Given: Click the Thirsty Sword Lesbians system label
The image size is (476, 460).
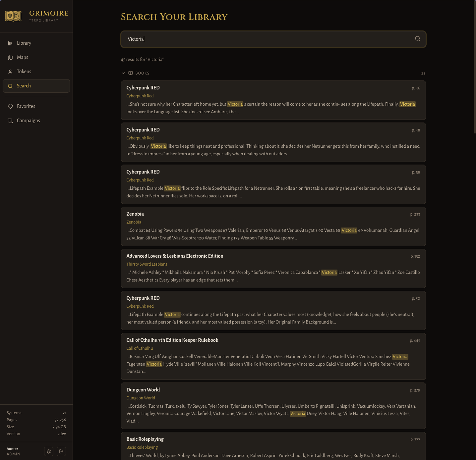Looking at the screenshot, I should [147, 264].
